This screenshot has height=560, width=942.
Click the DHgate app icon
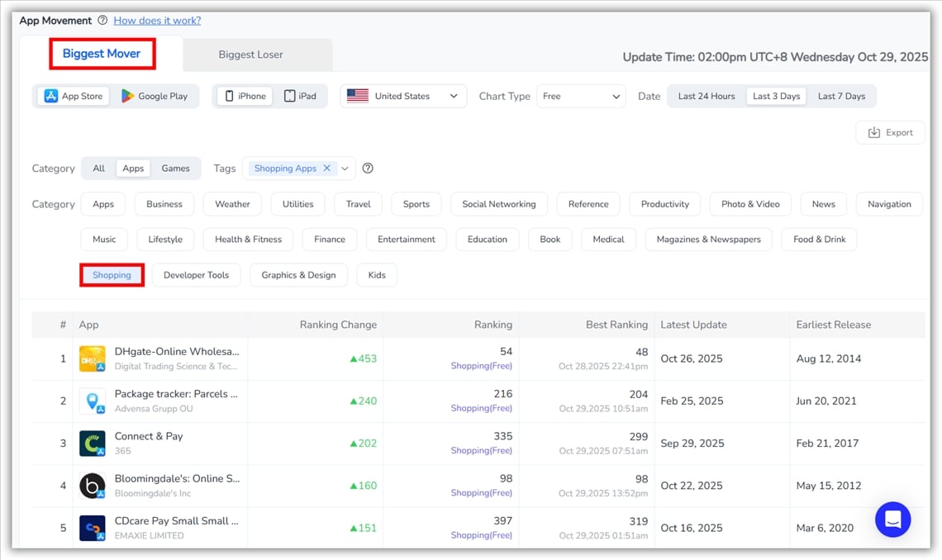(93, 359)
